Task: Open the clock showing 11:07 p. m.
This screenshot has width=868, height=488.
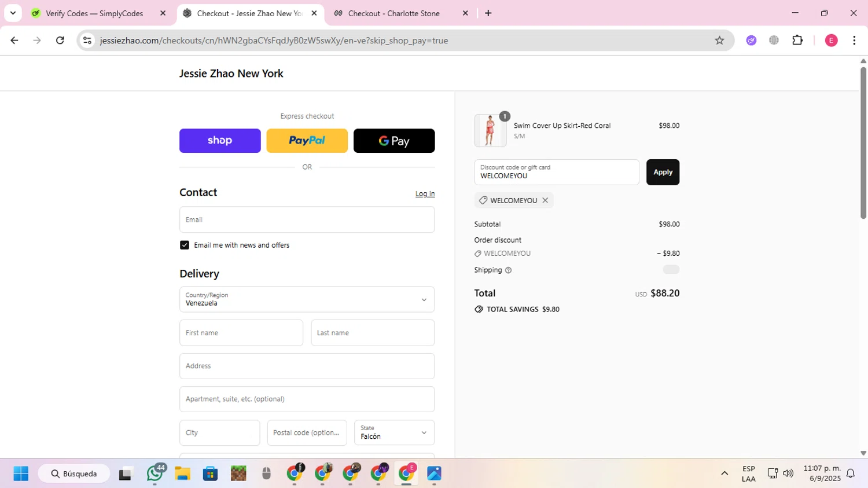Action: (822, 474)
